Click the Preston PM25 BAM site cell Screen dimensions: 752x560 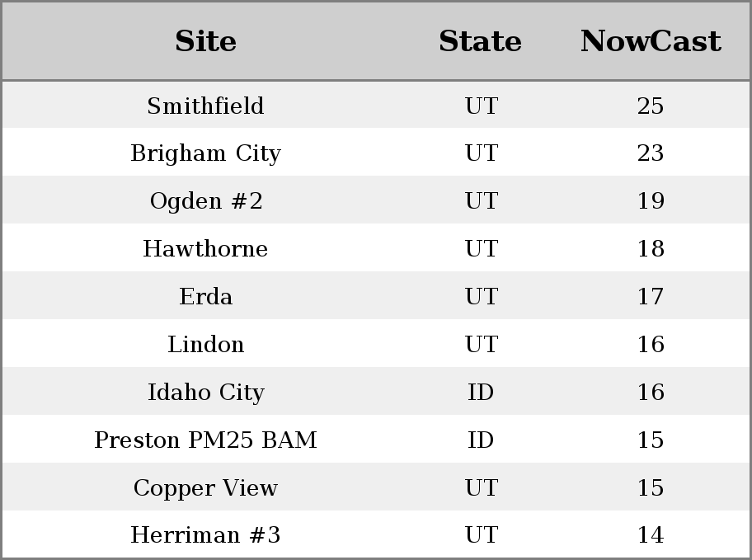pyautogui.click(x=205, y=440)
